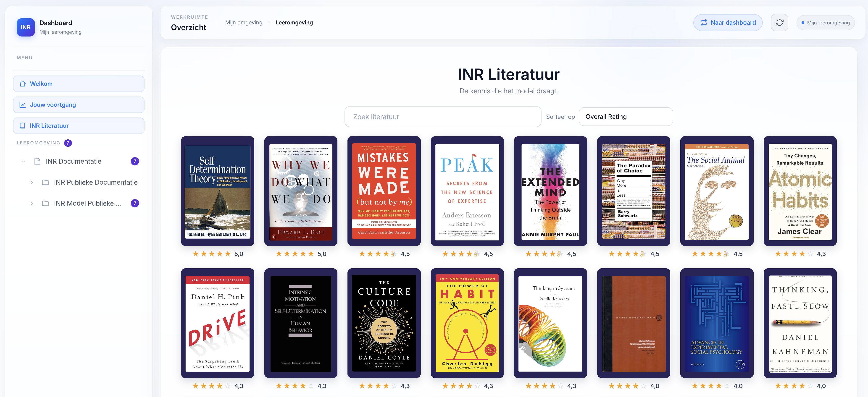The width and height of the screenshot is (868, 397).
Task: Expand the INR Publieke Documentatie folder
Action: pos(32,182)
